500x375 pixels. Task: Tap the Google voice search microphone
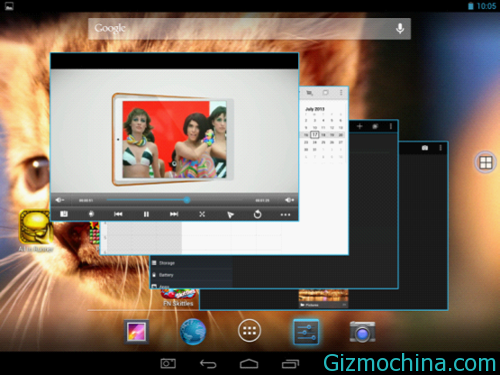(400, 29)
